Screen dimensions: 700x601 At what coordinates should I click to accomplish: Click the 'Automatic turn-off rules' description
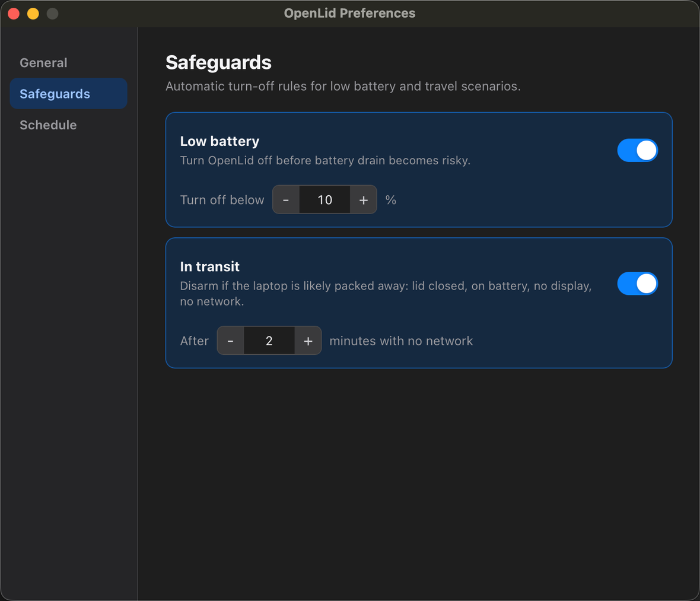pyautogui.click(x=343, y=86)
